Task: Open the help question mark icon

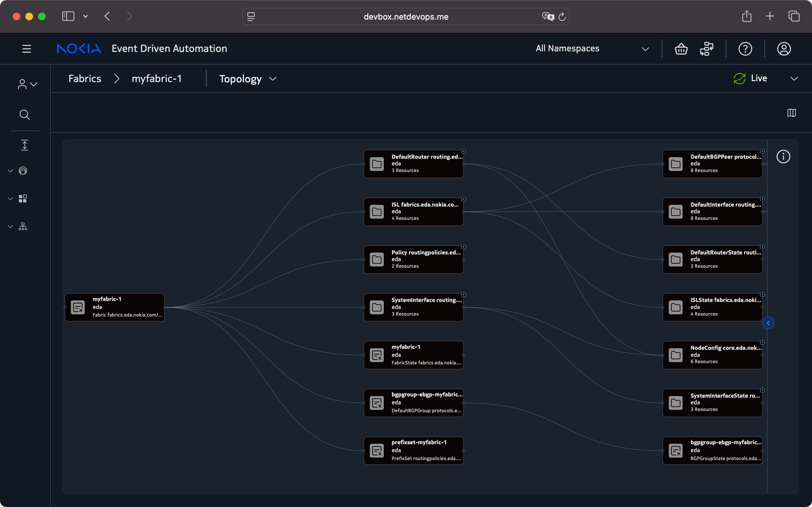Action: pyautogui.click(x=745, y=49)
